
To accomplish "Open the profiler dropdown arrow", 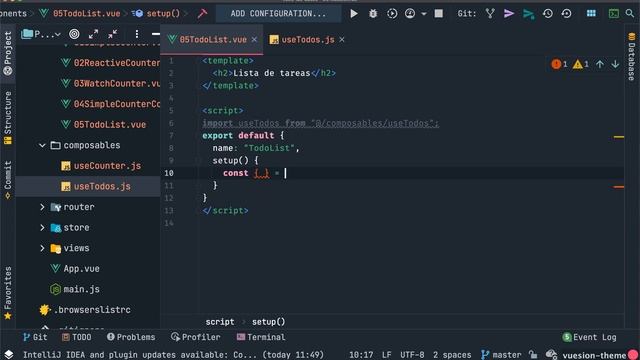I will (x=424, y=14).
